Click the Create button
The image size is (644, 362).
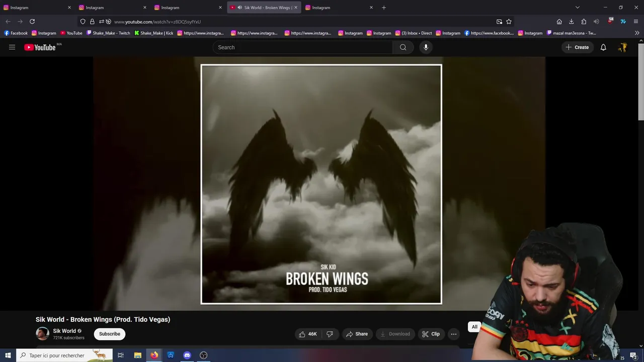pos(577,47)
